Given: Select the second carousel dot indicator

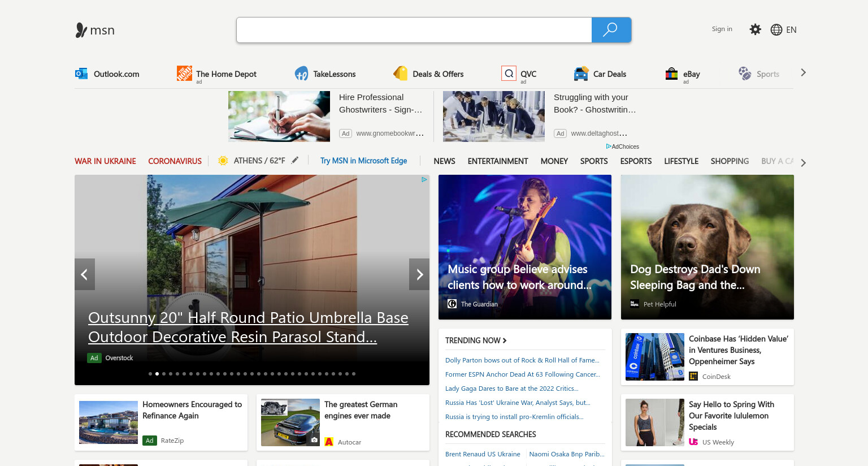Looking at the screenshot, I should (157, 374).
